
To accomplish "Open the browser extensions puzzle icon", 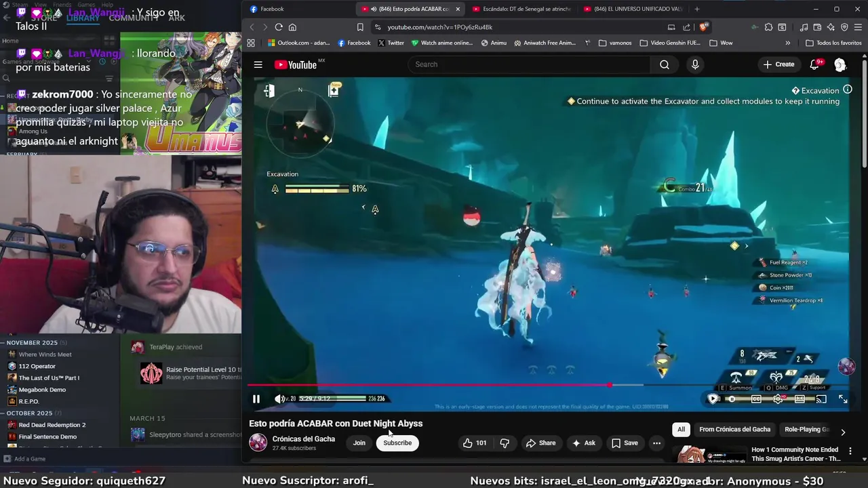I will tap(768, 27).
